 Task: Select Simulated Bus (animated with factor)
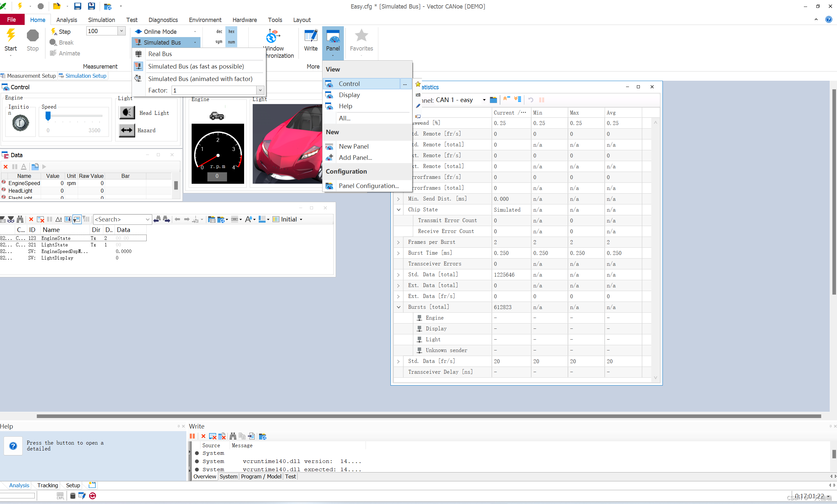click(x=198, y=79)
